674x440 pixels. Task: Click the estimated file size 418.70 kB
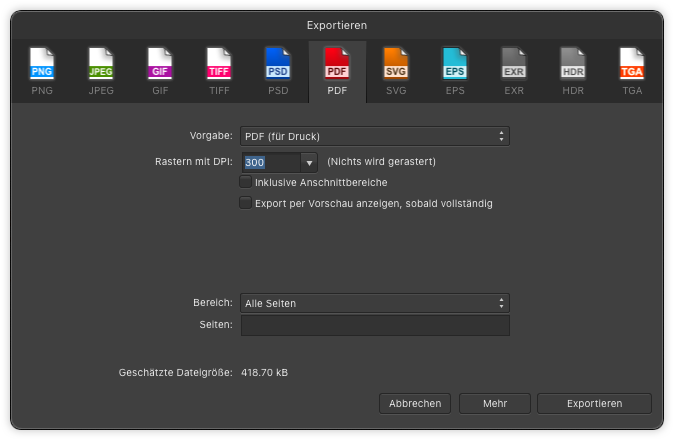point(264,373)
